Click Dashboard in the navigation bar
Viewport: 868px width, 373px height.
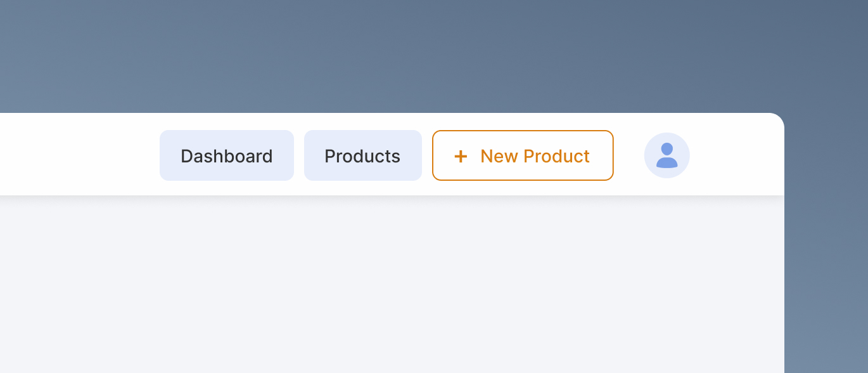point(226,155)
